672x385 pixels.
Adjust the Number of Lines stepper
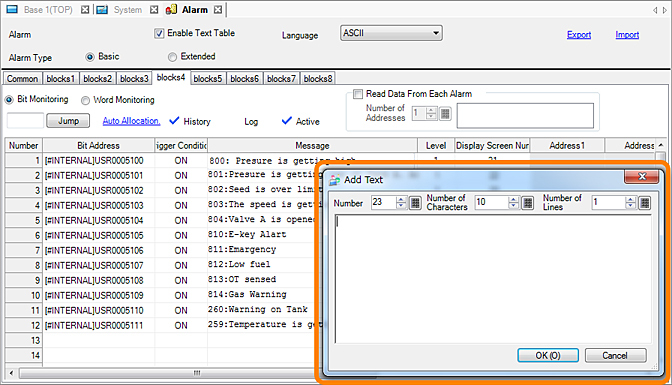point(630,202)
